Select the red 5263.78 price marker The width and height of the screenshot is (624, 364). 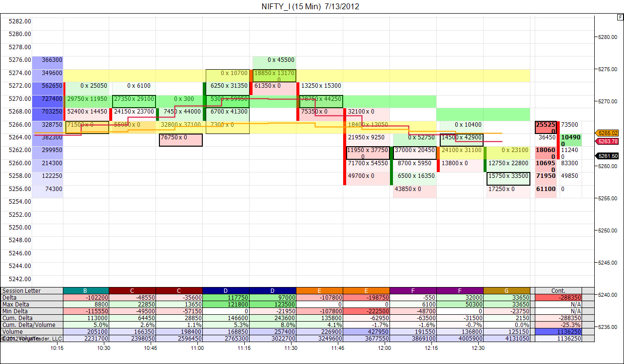click(x=606, y=141)
